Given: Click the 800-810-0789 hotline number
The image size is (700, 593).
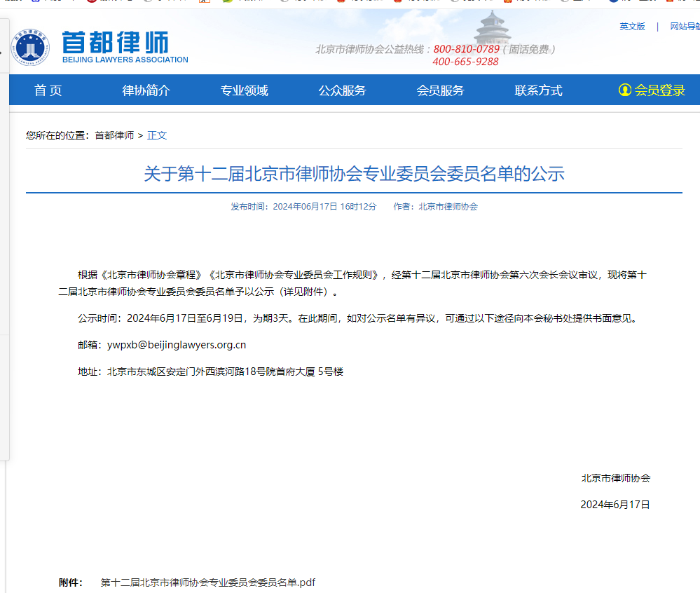Looking at the screenshot, I should (466, 49).
